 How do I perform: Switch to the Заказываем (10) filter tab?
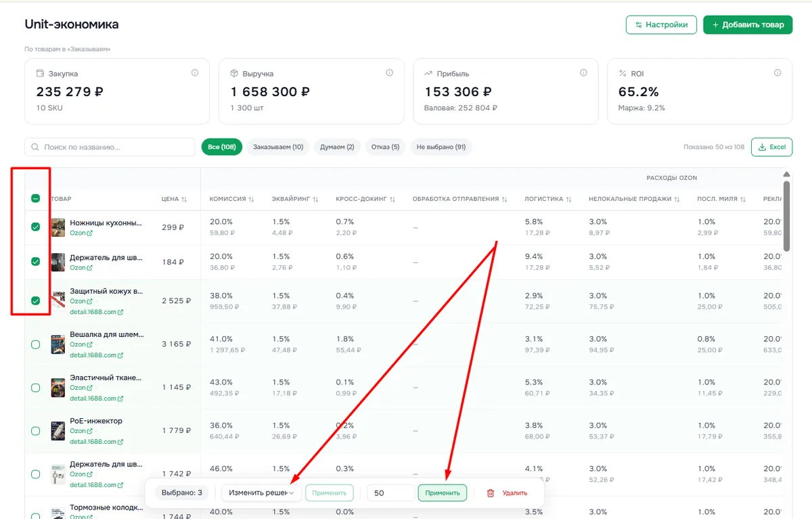(x=278, y=147)
